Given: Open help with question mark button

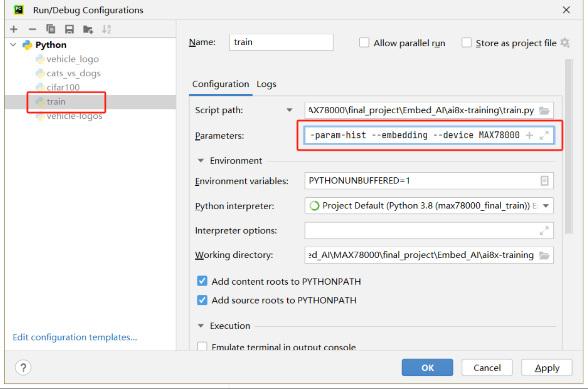Looking at the screenshot, I should pos(23,368).
